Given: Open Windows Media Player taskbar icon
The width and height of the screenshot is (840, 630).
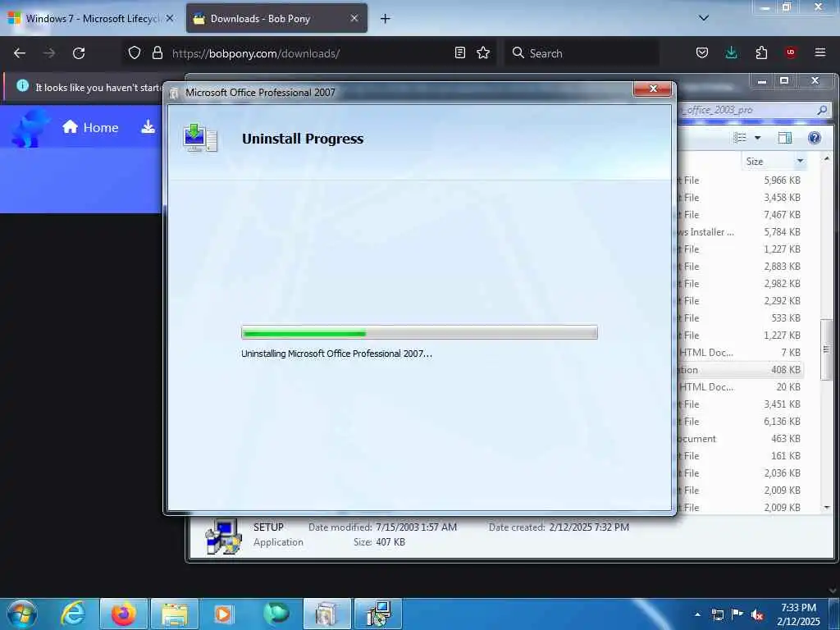Looking at the screenshot, I should 224,614.
